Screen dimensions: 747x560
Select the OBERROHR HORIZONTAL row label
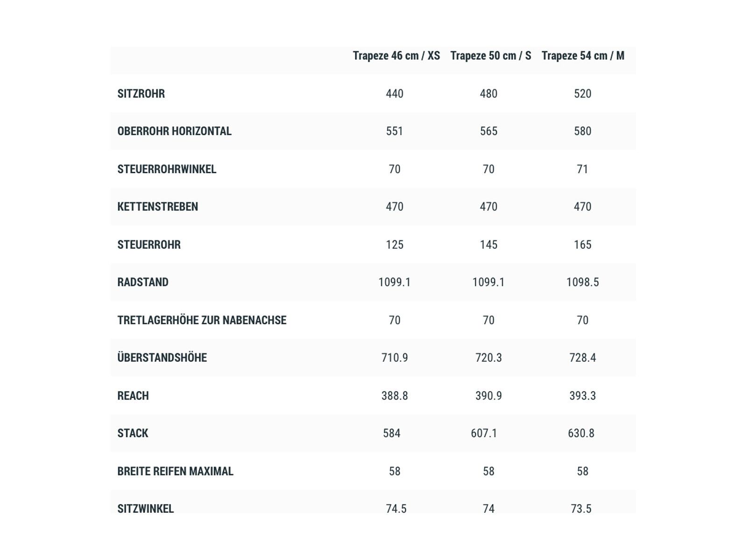(x=174, y=131)
